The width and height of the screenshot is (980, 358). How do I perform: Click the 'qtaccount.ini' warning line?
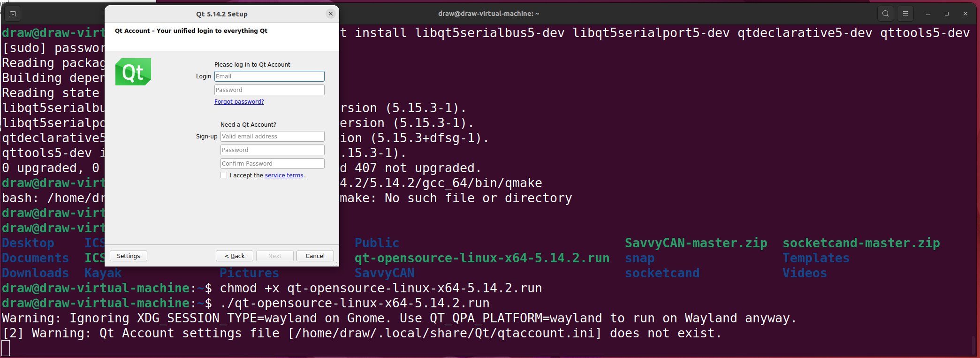[x=362, y=333]
